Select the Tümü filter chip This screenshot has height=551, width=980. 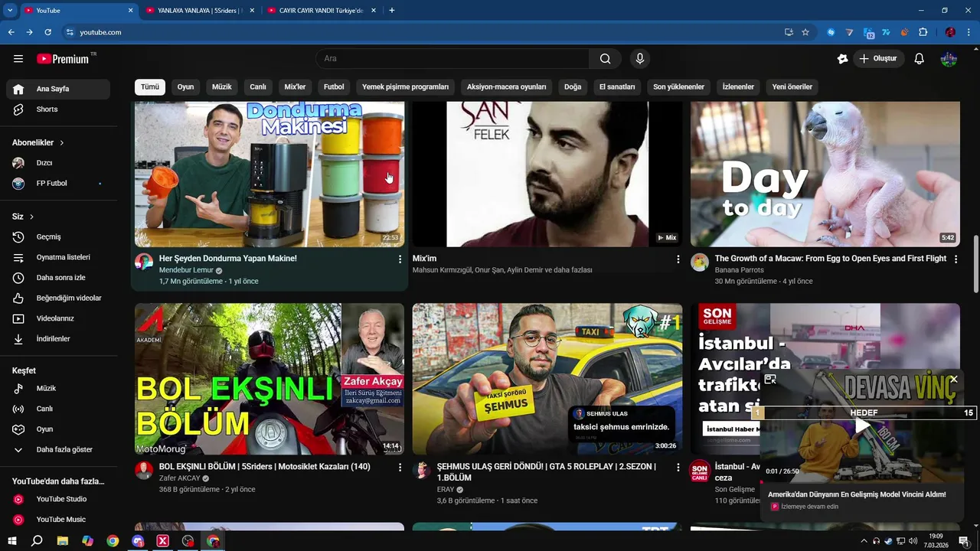click(150, 87)
